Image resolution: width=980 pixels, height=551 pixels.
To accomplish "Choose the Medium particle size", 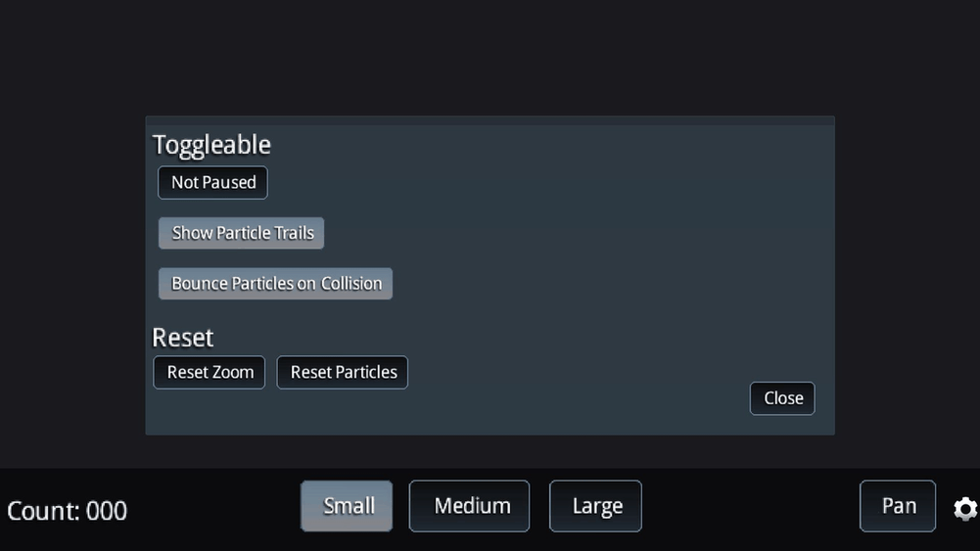I will [470, 506].
